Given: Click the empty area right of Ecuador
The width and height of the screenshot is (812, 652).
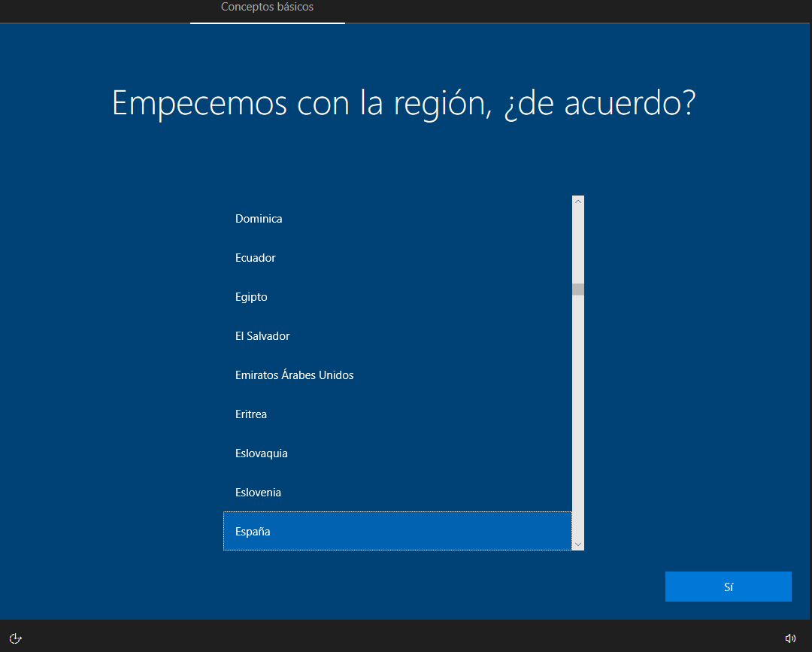Looking at the screenshot, I should [x=423, y=257].
